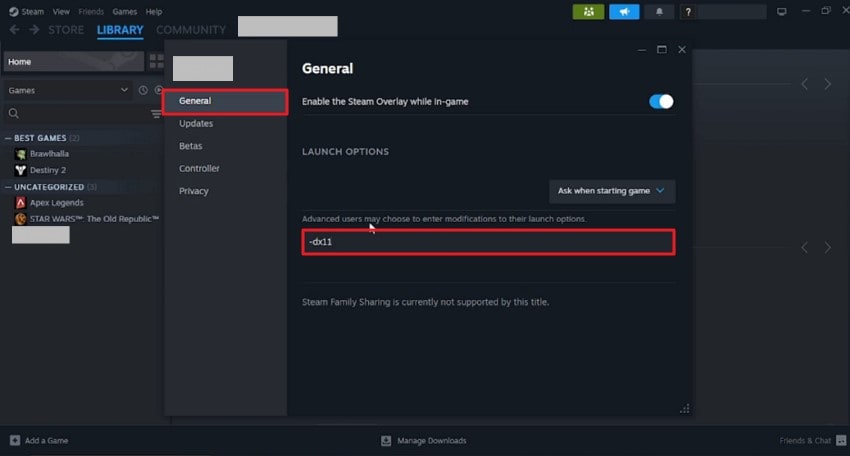Click the Big Picture mode monitor icon
The height and width of the screenshot is (456, 850).
781,11
